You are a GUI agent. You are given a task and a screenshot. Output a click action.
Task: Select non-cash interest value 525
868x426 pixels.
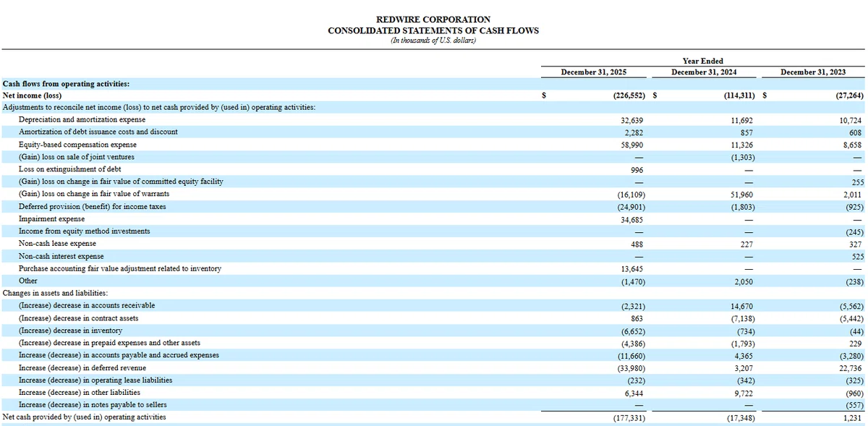855,257
